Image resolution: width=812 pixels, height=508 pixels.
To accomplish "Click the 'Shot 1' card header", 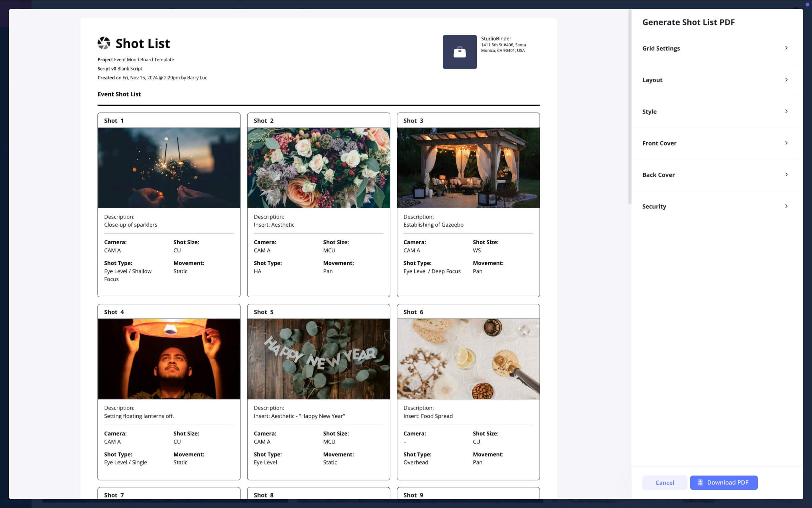I will tap(169, 120).
